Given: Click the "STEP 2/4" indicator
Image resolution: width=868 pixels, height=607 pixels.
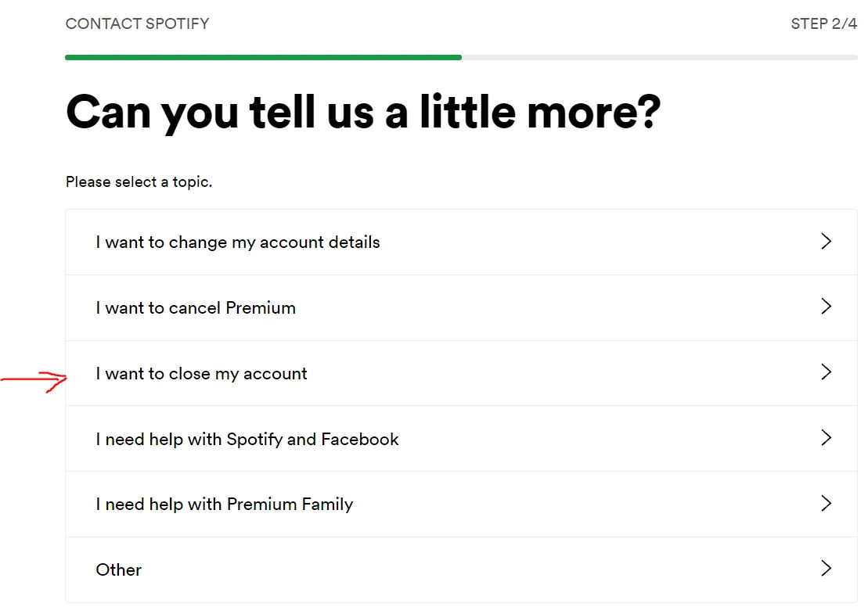Looking at the screenshot, I should click(x=824, y=23).
